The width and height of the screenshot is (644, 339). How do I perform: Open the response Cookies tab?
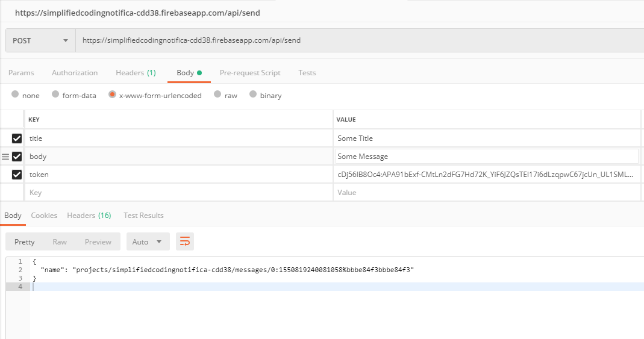pos(44,216)
